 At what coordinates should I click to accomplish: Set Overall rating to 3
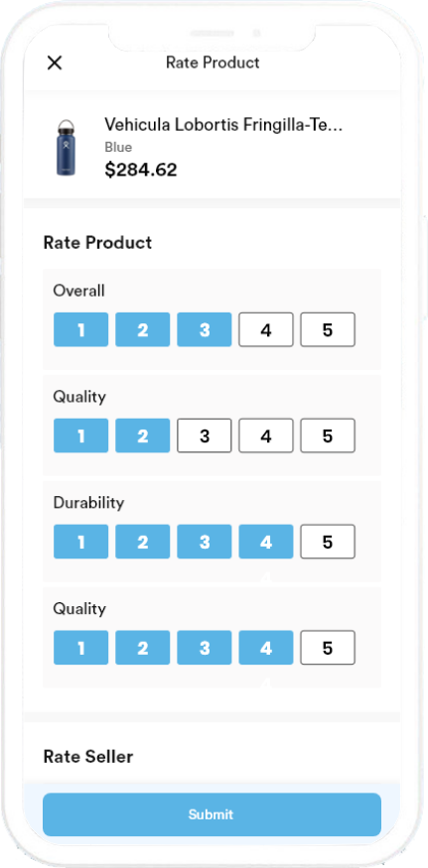pos(204,330)
